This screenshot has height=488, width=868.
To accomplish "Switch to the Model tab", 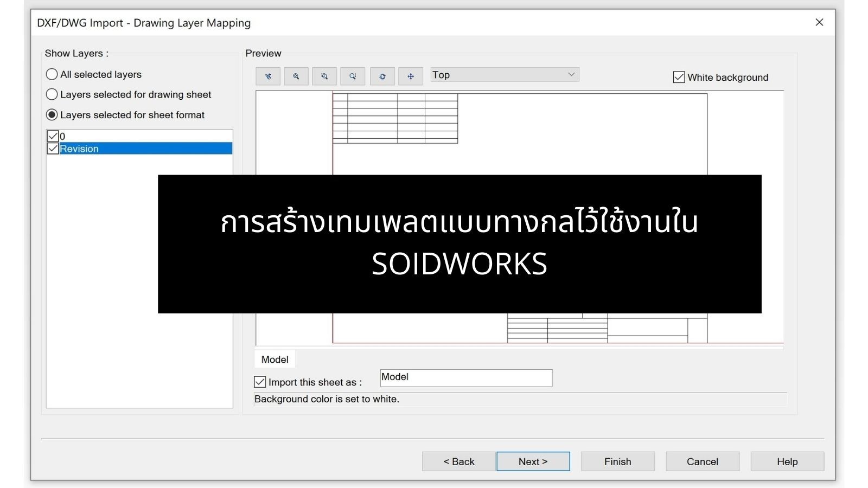I will [x=275, y=359].
